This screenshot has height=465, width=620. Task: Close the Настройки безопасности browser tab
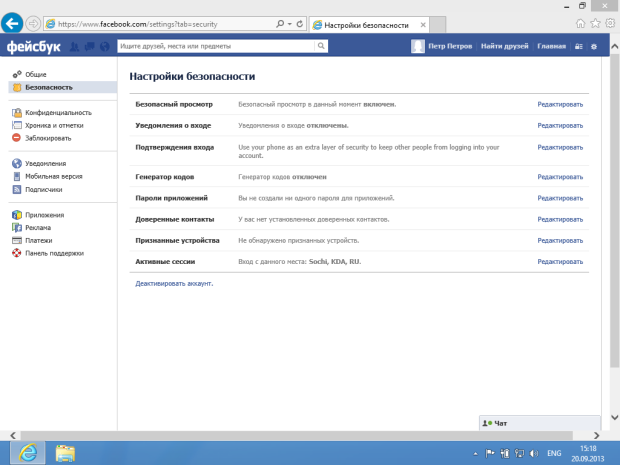pos(423,25)
